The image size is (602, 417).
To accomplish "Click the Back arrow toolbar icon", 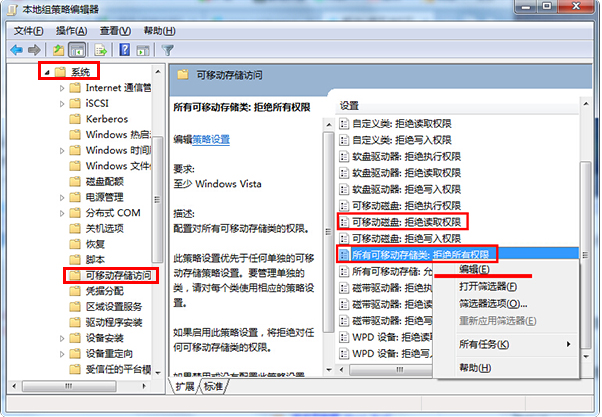I will coord(17,50).
